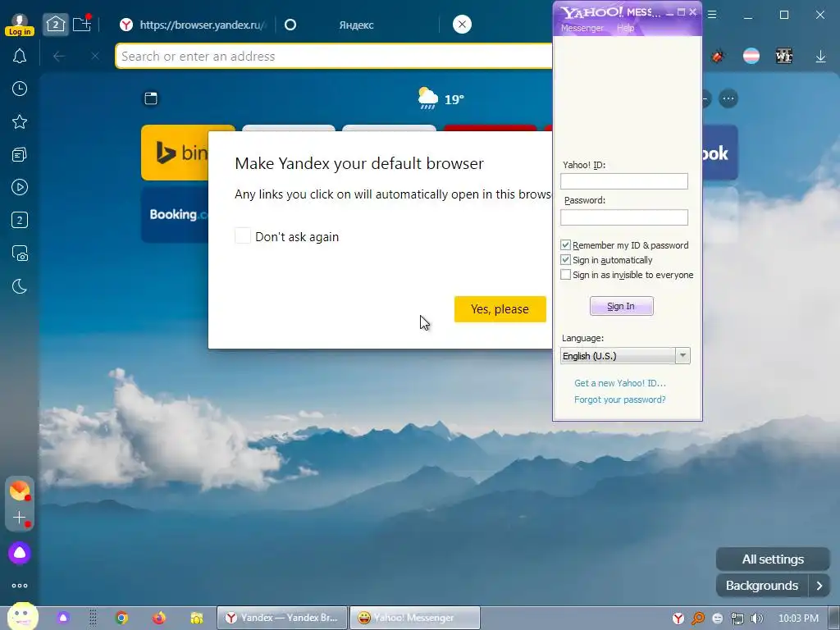Open the notifications bell in sidebar
This screenshot has height=630, width=840.
(20, 56)
